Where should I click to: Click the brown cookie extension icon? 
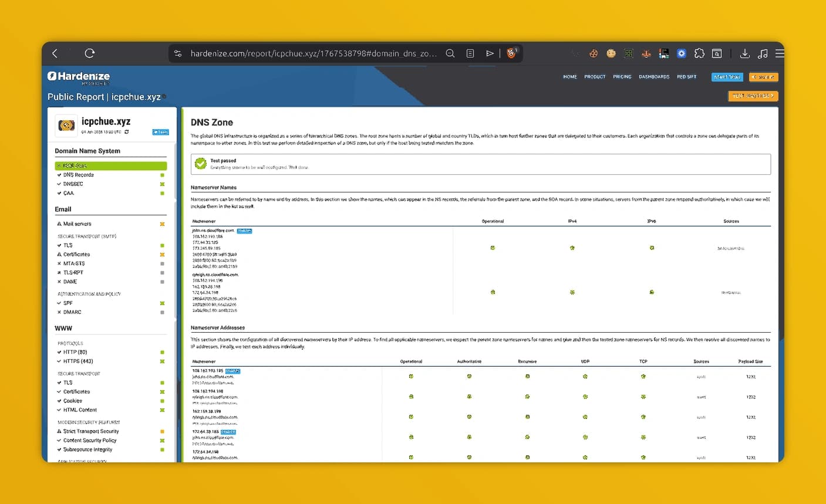[594, 53]
